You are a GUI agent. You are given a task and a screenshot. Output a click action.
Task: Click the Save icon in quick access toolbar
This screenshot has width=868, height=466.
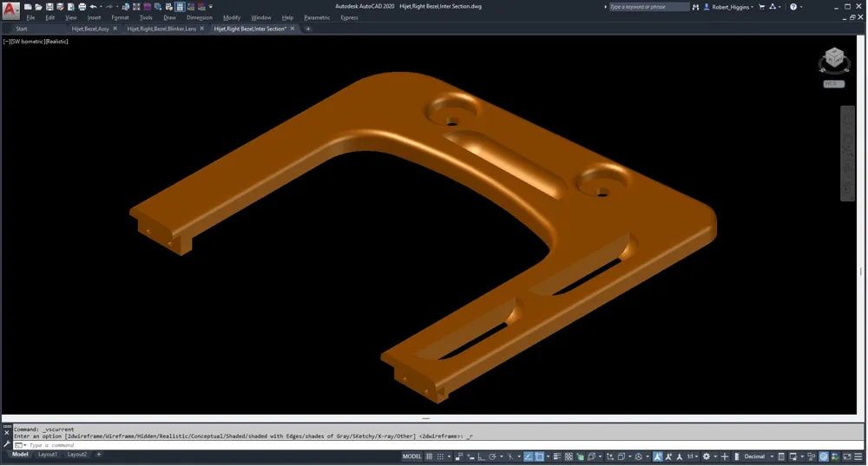[x=49, y=7]
